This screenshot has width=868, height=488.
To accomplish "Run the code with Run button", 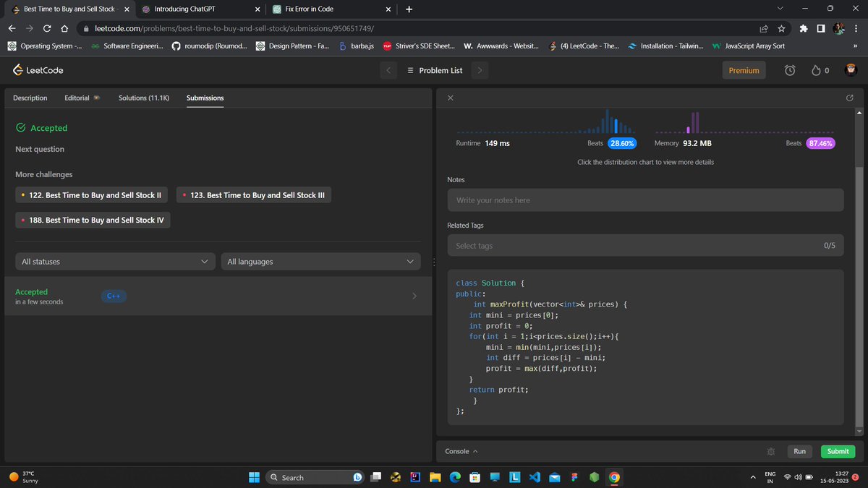I will [x=799, y=451].
